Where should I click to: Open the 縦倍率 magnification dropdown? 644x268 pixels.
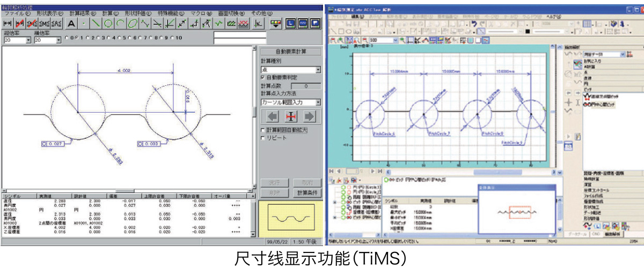pyautogui.click(x=28, y=40)
